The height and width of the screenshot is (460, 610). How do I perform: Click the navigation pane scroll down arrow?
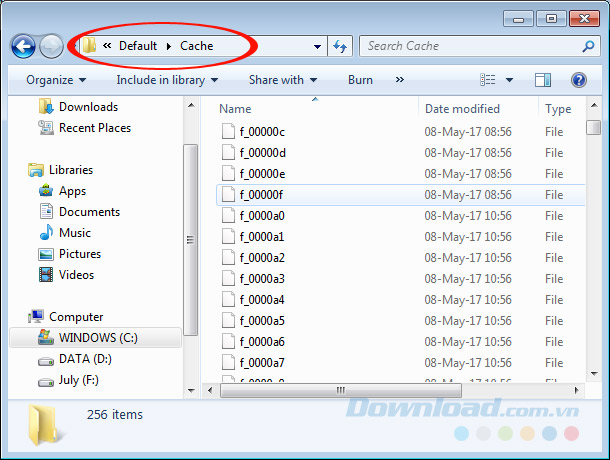191,390
